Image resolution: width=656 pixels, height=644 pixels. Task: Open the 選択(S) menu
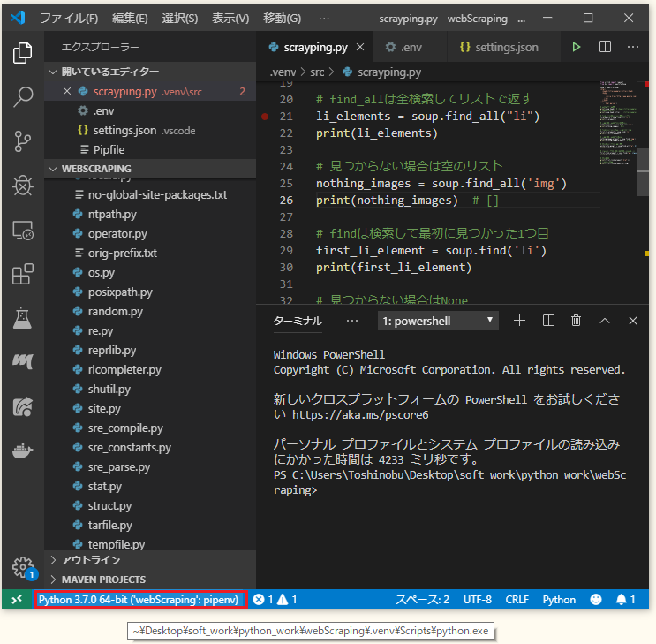click(x=180, y=19)
